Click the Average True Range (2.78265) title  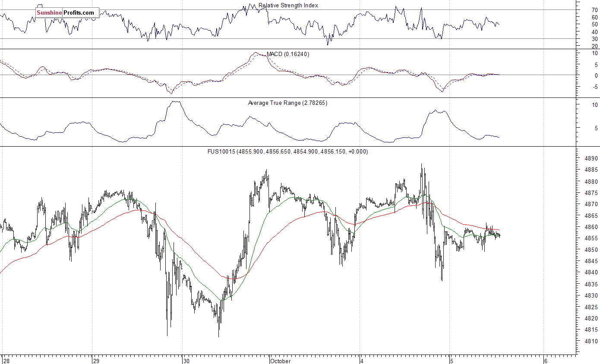click(x=287, y=103)
